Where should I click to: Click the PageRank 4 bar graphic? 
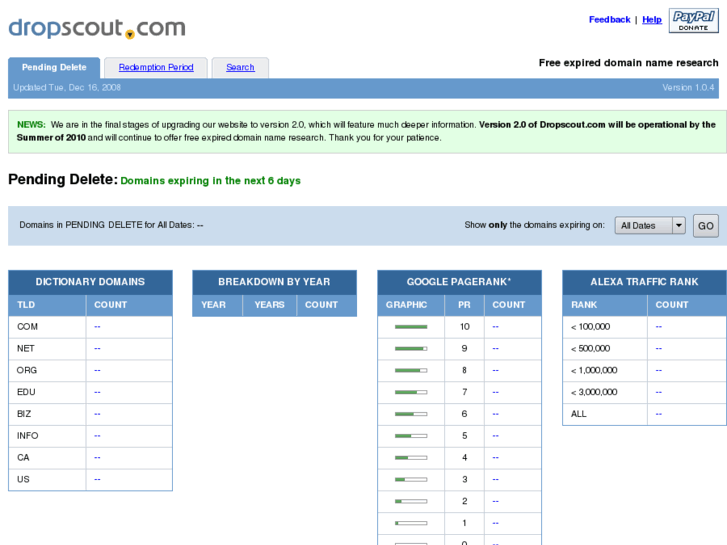(411, 457)
